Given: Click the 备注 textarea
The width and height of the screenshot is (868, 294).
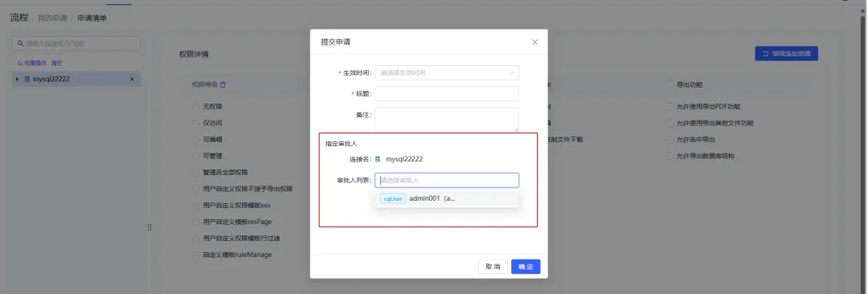Looking at the screenshot, I should click(x=447, y=120).
